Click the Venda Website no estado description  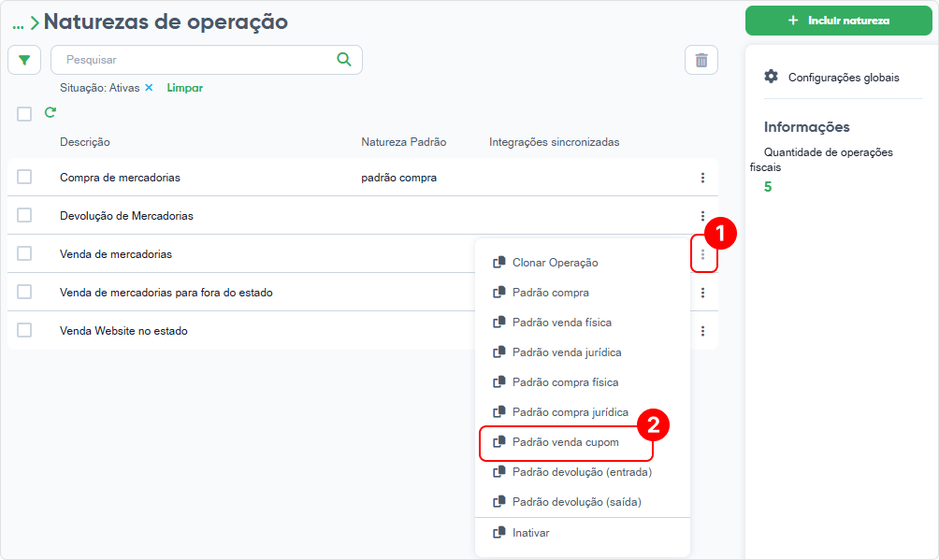click(123, 331)
